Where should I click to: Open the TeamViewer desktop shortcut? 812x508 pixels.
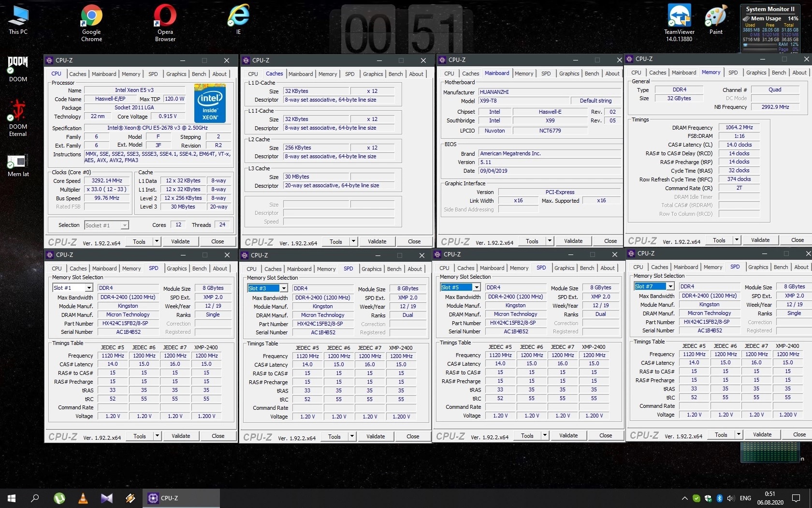pyautogui.click(x=679, y=23)
